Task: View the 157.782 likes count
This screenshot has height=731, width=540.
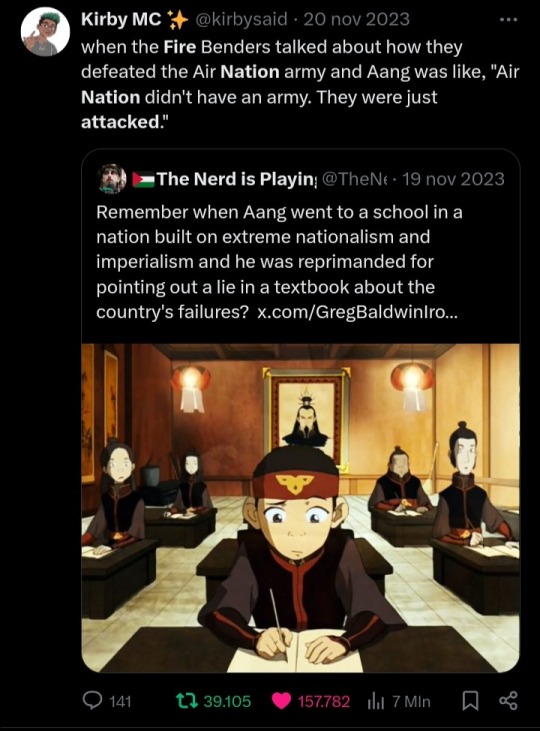Action: point(324,701)
